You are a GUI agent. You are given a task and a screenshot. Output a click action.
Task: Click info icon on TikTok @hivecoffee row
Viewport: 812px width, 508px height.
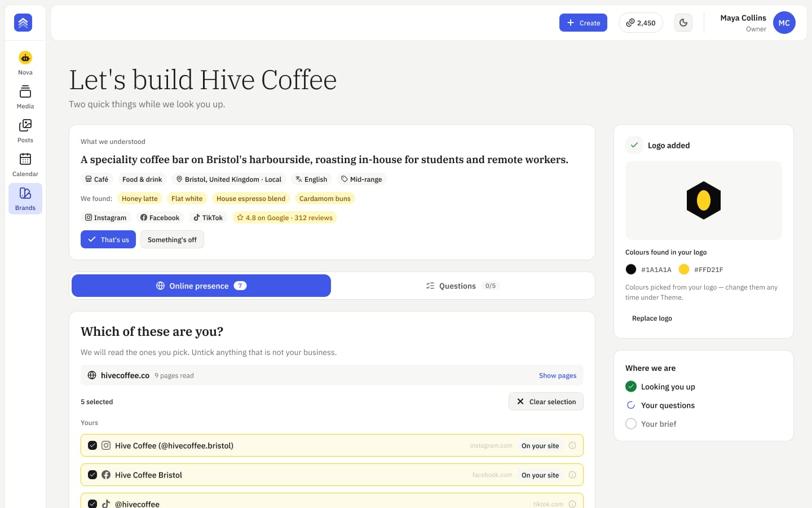point(572,503)
